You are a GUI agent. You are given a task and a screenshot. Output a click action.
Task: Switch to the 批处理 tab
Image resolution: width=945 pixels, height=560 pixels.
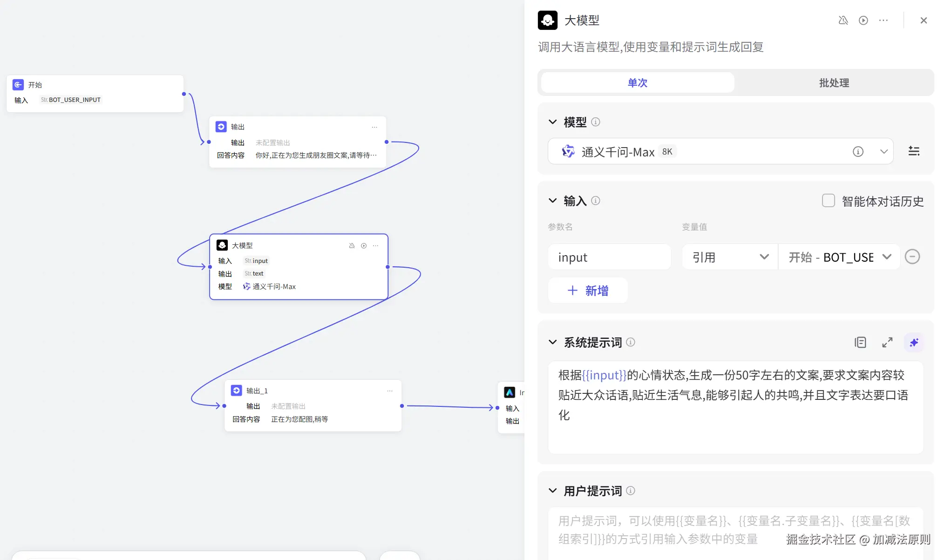(834, 82)
